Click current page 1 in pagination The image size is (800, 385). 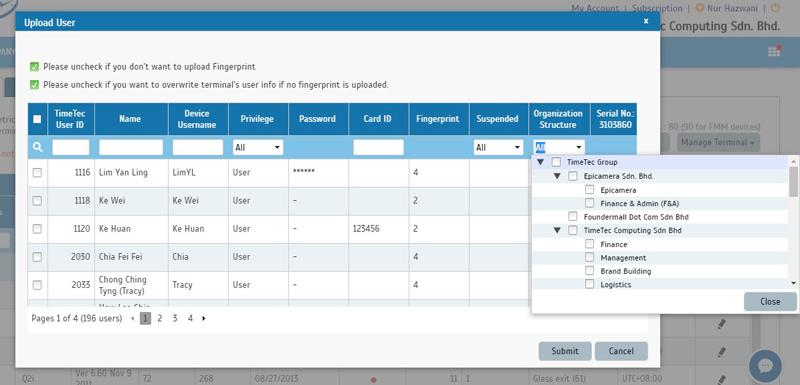145,318
